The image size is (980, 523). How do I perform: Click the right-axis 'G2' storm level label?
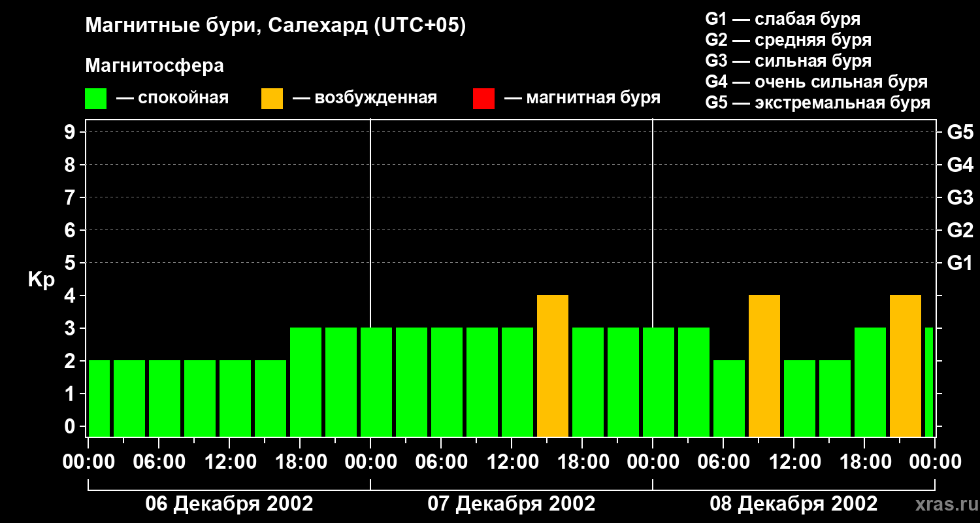pyautogui.click(x=960, y=230)
